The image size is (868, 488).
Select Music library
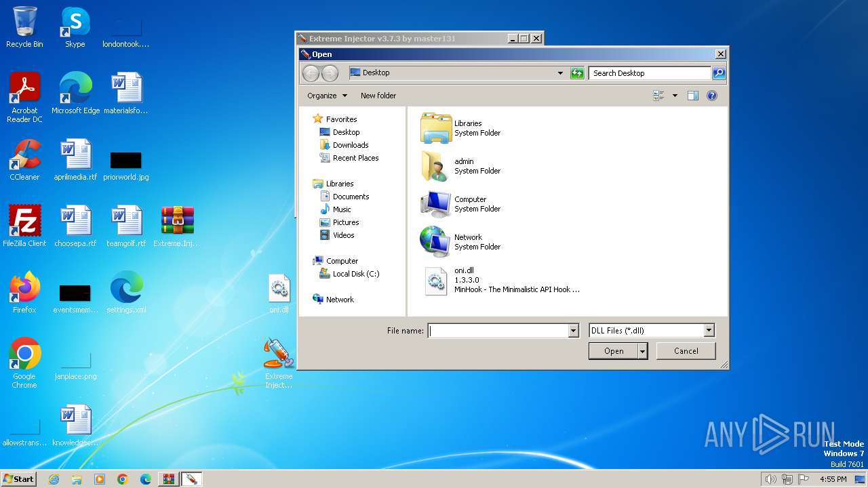tap(342, 209)
